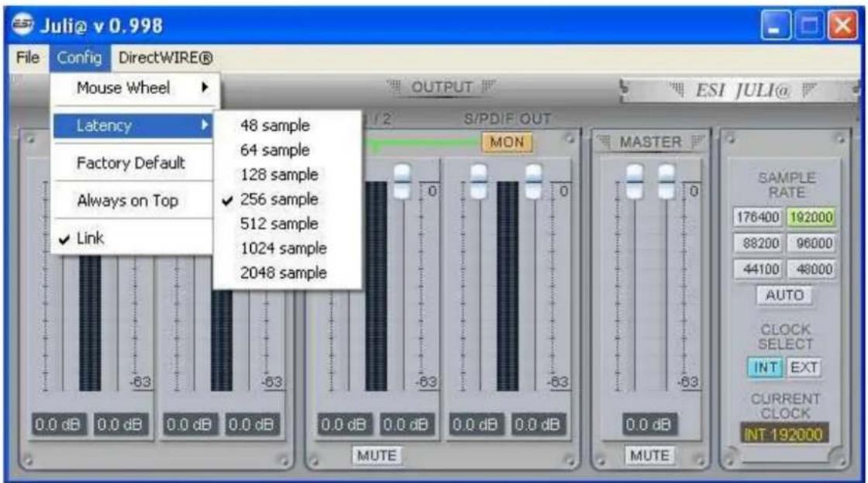Click S/PDIF OUT left fader handle

pyautogui.click(x=478, y=181)
